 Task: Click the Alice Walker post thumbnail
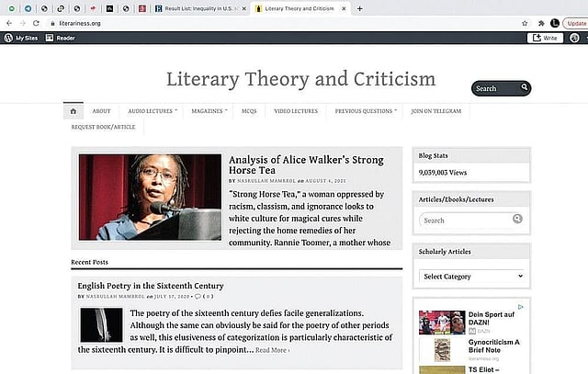(x=150, y=197)
